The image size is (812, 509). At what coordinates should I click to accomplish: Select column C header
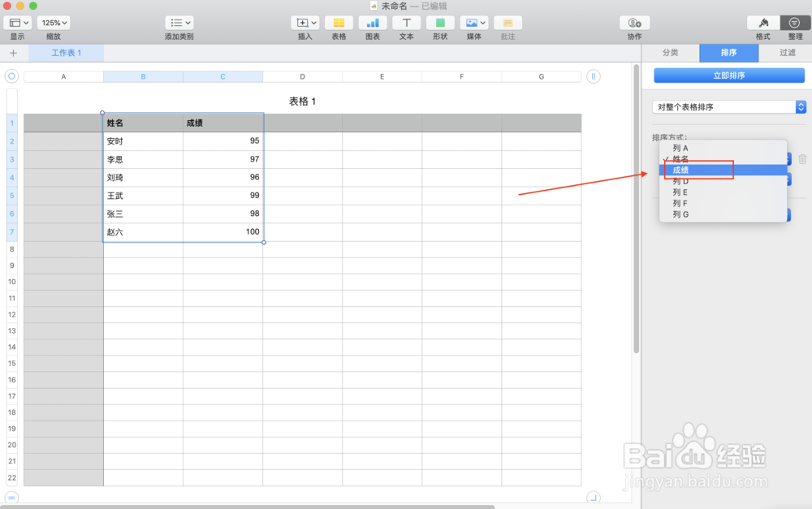tap(222, 76)
